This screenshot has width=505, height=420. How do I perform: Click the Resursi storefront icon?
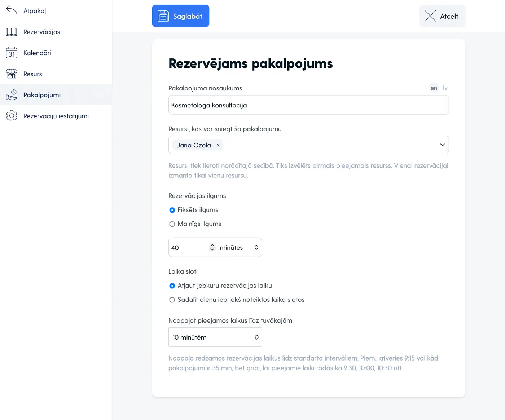(x=12, y=74)
